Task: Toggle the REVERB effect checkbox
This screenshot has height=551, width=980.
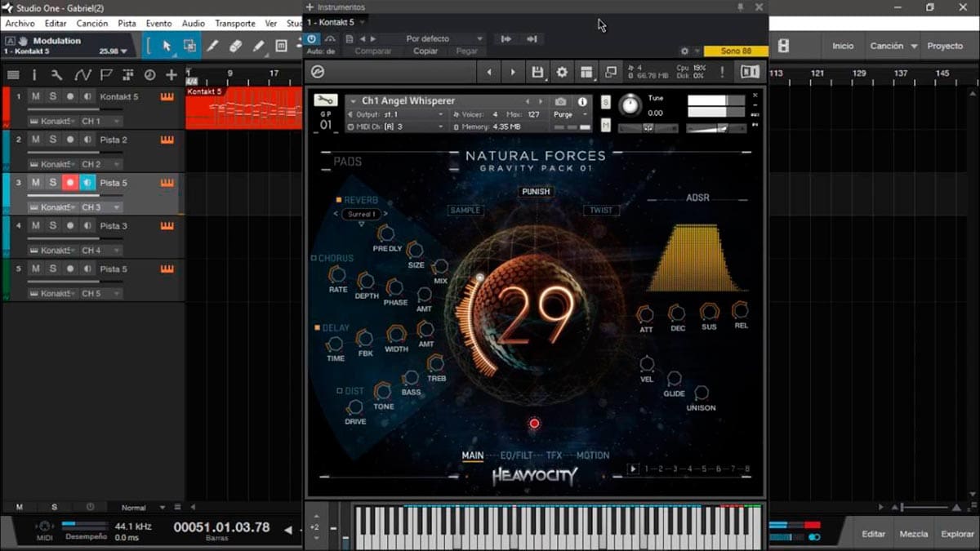Action: [338, 200]
